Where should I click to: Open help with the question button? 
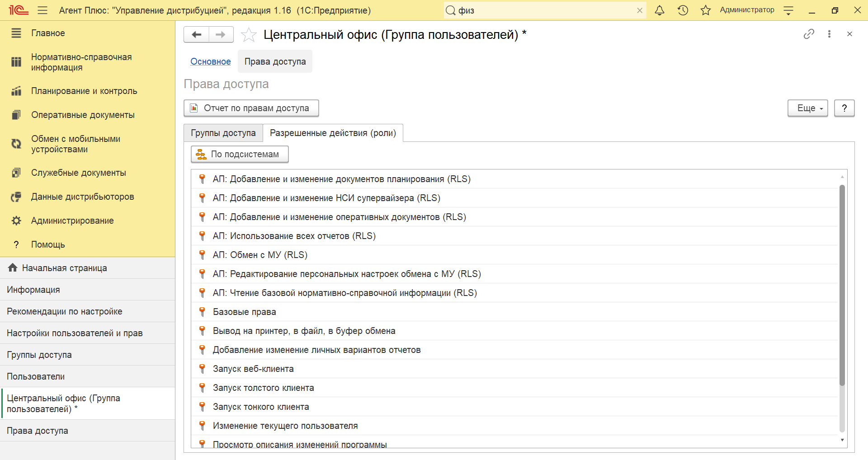pos(844,108)
